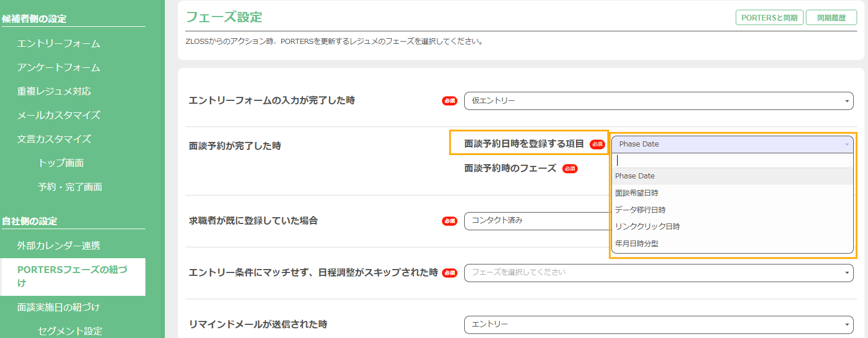Open 面談実施日の紐づけ sidebar item
868x338 pixels.
59,307
